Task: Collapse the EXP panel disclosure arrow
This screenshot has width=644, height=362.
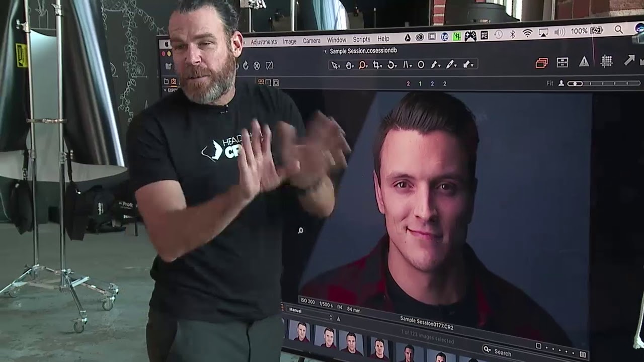Action: coord(164,90)
